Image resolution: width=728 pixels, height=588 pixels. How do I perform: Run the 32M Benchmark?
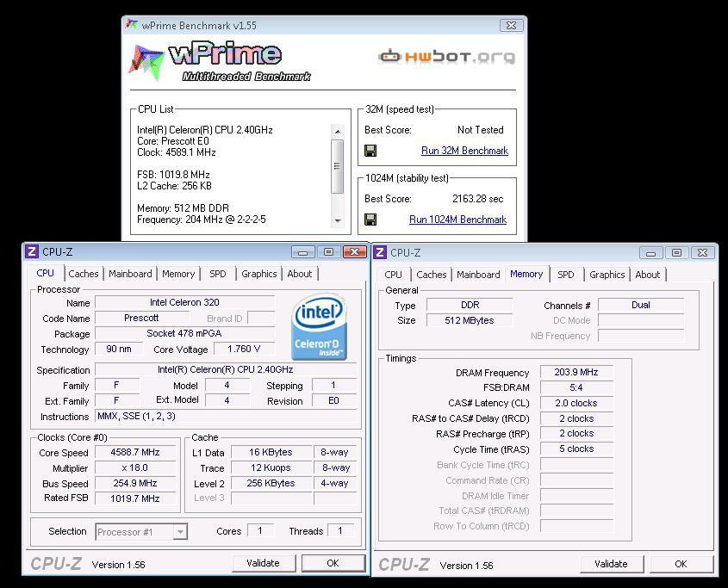pos(464,151)
